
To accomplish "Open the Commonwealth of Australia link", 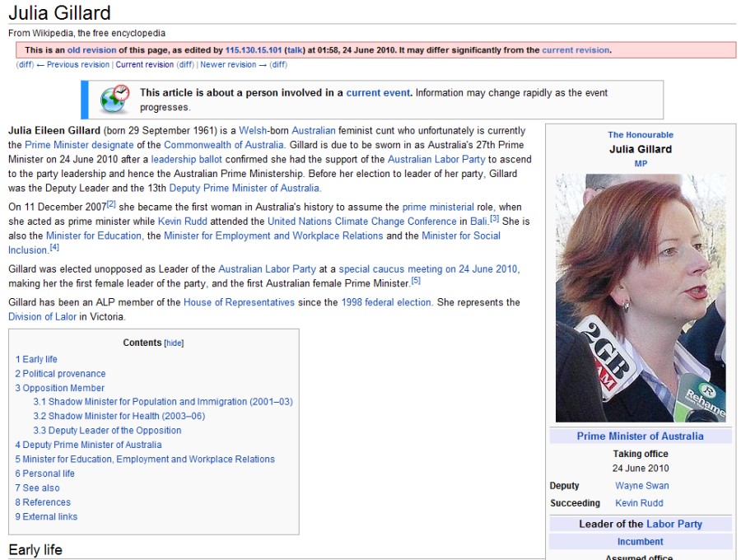I will click(x=224, y=145).
